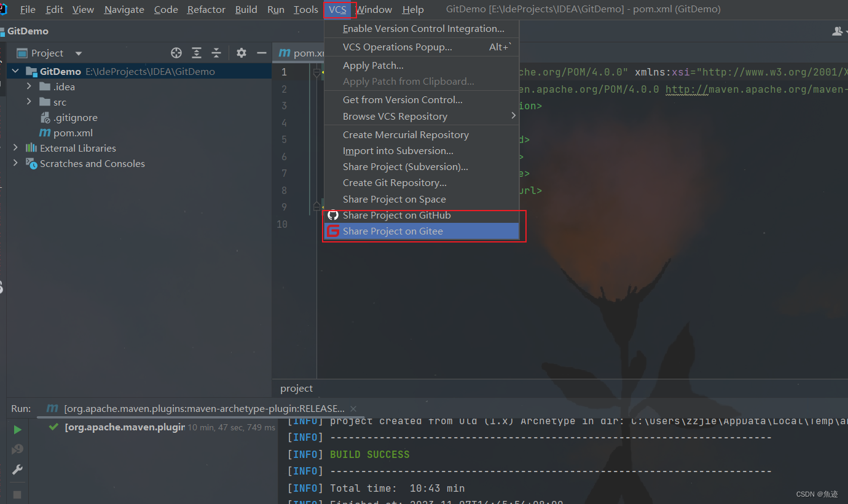Viewport: 848px width, 504px height.
Task: Expand the src folder
Action: click(x=29, y=102)
